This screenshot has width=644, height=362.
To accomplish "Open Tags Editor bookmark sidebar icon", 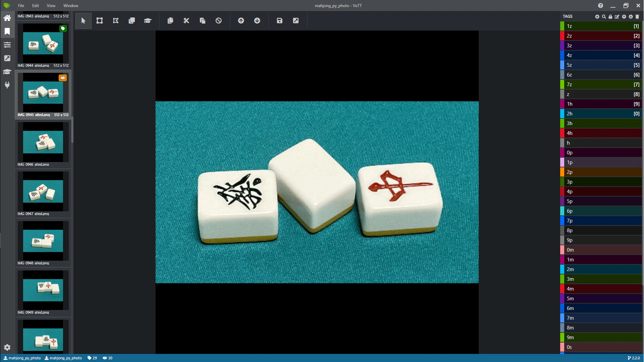I will [x=7, y=32].
